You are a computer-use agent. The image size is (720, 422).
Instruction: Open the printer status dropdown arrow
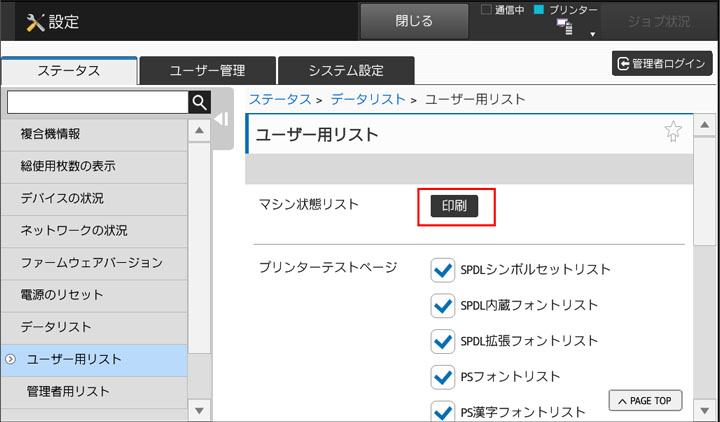pos(592,34)
